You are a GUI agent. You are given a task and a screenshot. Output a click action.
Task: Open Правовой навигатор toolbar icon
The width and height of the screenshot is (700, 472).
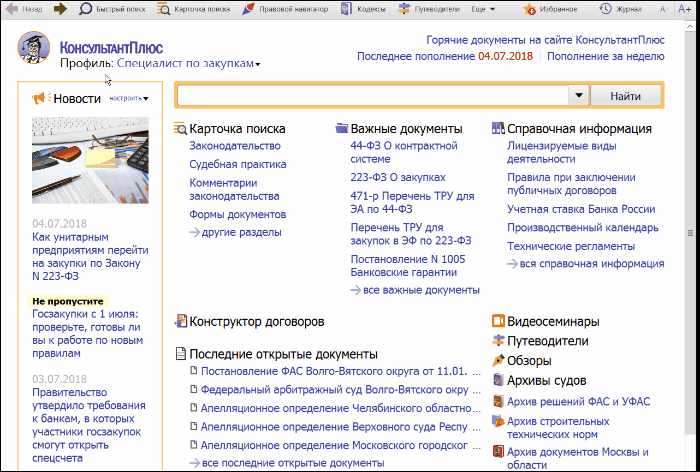pos(248,8)
